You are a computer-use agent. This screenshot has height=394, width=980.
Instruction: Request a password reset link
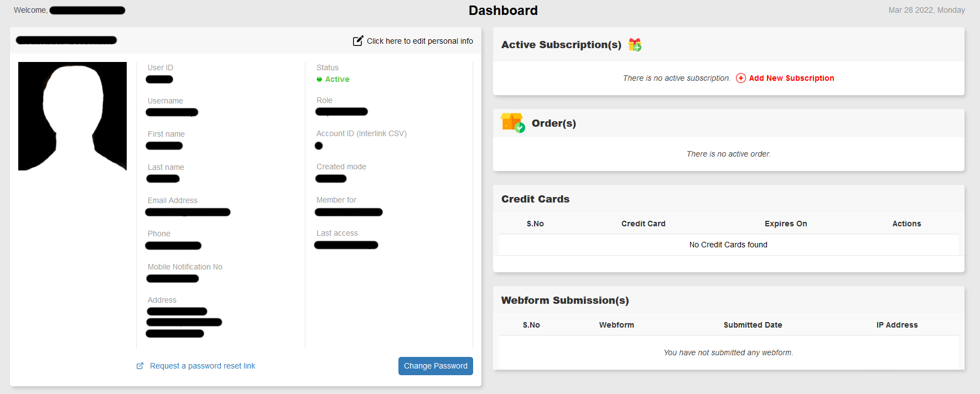click(203, 366)
